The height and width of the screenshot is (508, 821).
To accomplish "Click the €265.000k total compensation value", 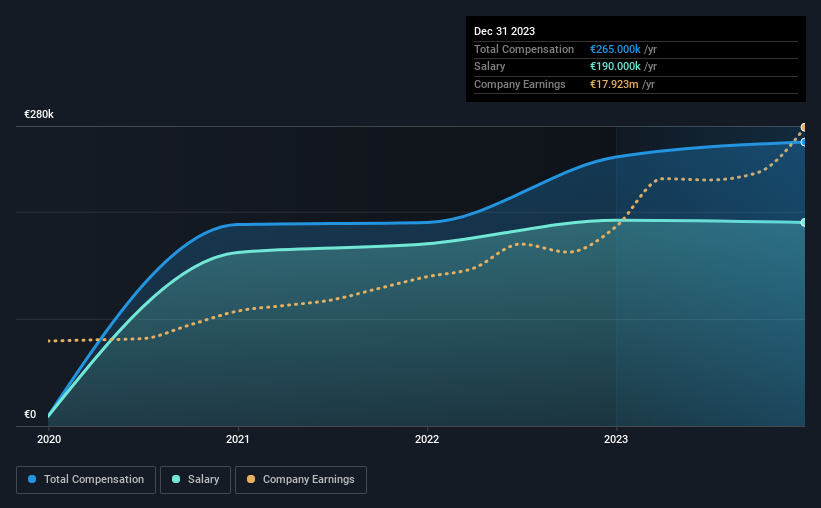I will click(615, 49).
